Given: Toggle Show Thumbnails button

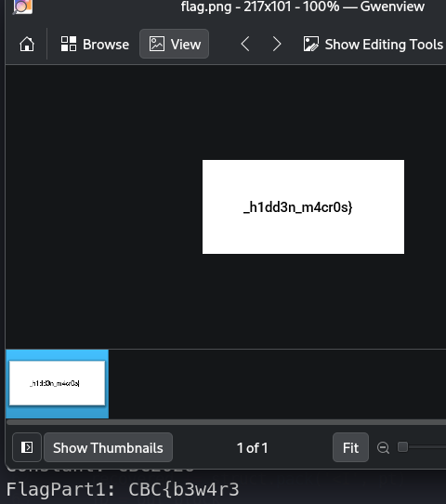Looking at the screenshot, I should (x=108, y=447).
